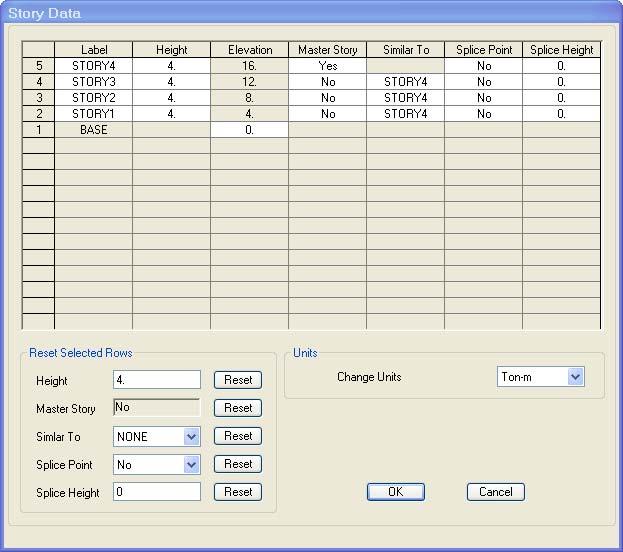The width and height of the screenshot is (623, 552).
Task: Click the Similar To column header
Action: [x=405, y=50]
